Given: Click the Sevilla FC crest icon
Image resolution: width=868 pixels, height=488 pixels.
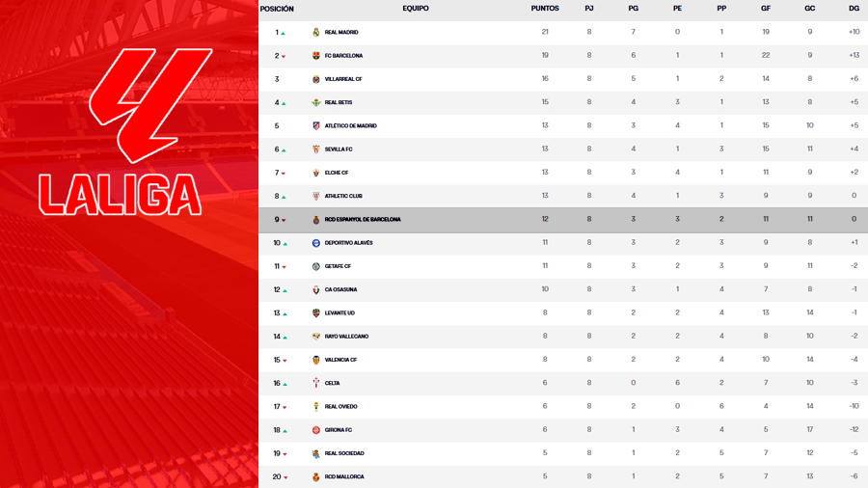Looking at the screenshot, I should pos(316,149).
